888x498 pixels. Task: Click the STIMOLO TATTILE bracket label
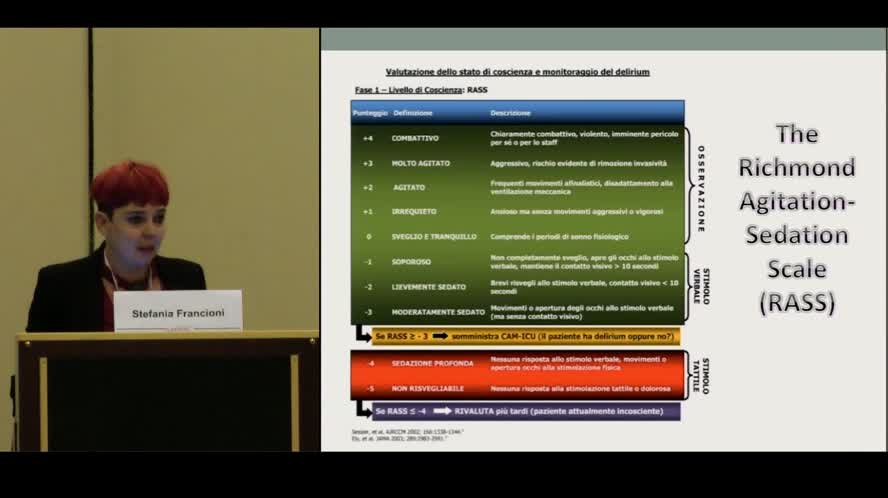pos(703,375)
